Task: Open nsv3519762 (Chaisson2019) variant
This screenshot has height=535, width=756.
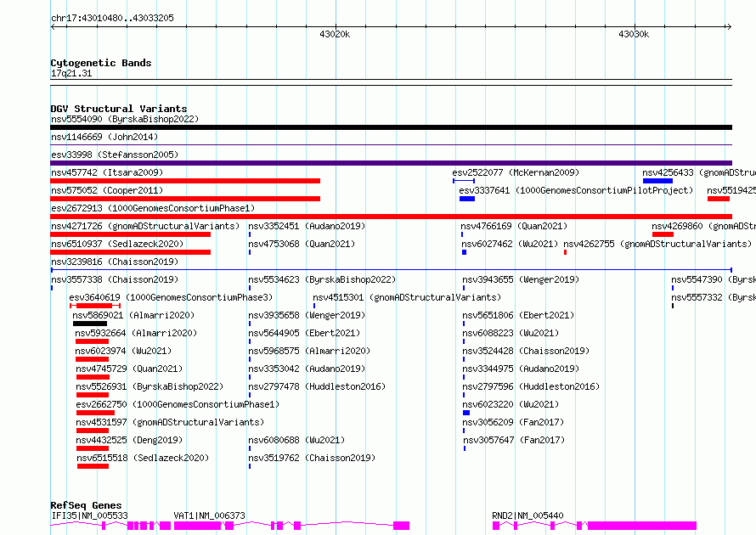Action: pos(312,458)
